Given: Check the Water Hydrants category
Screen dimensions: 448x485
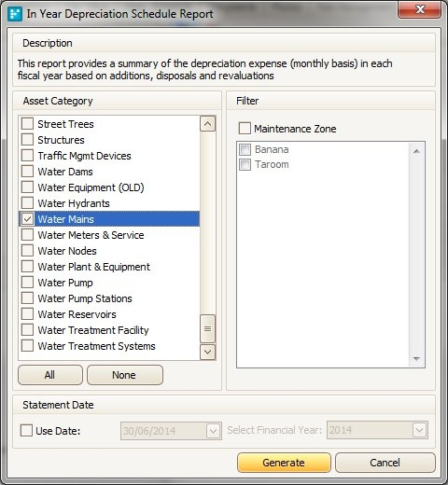Looking at the screenshot, I should (x=27, y=203).
